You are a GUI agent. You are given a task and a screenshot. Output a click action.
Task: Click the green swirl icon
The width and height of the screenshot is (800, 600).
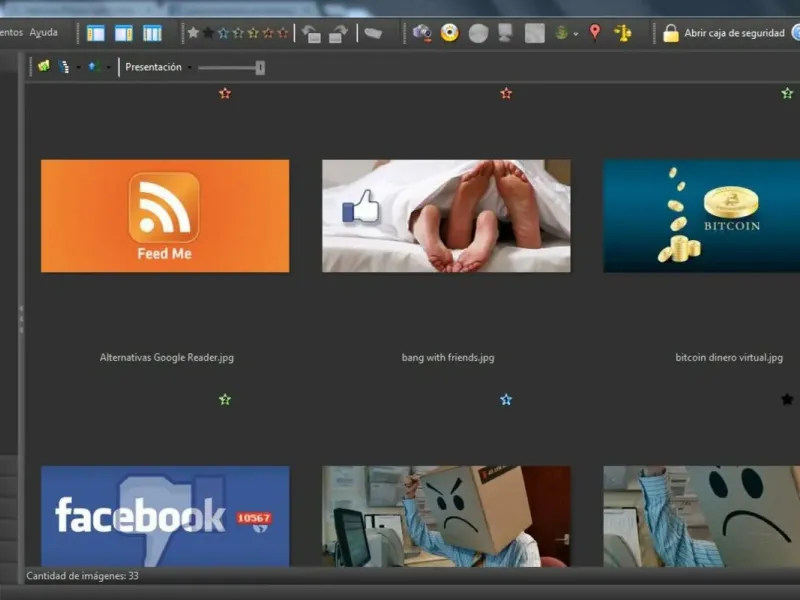click(x=562, y=33)
